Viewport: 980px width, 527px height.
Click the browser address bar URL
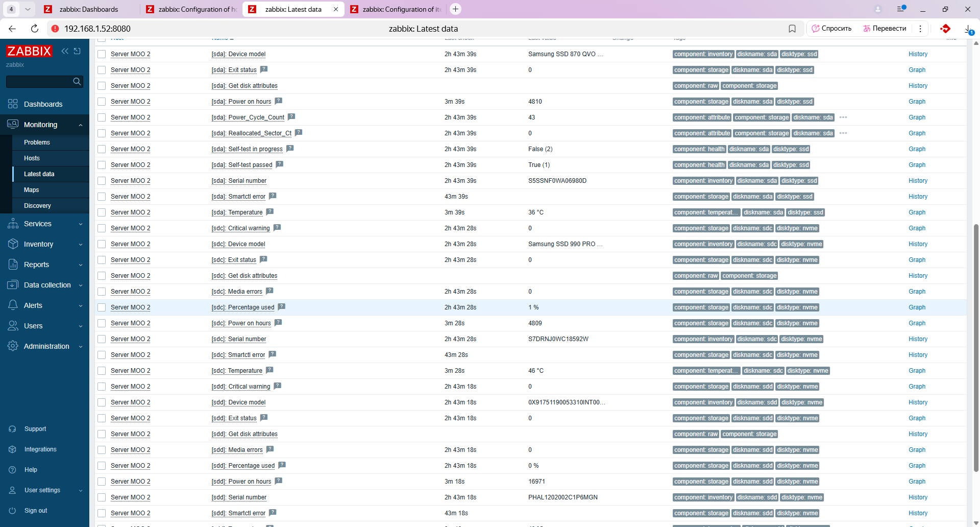click(x=97, y=29)
